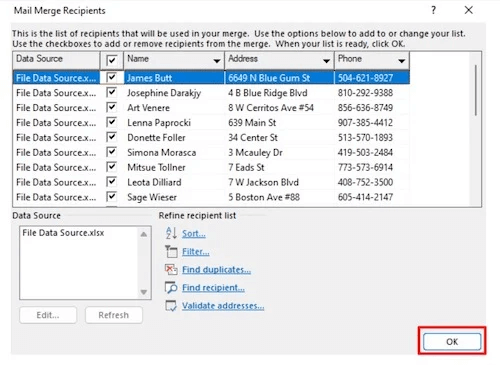500x365 pixels.
Task: Open the Filter... link
Action: (196, 252)
